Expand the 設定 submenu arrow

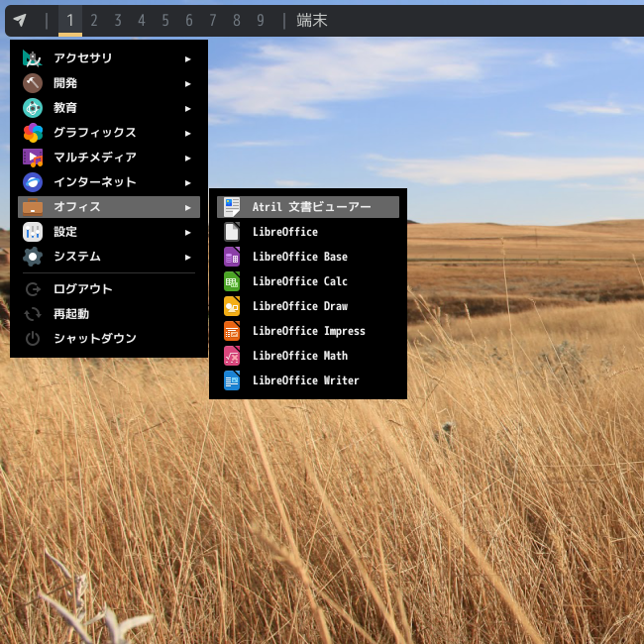187,233
